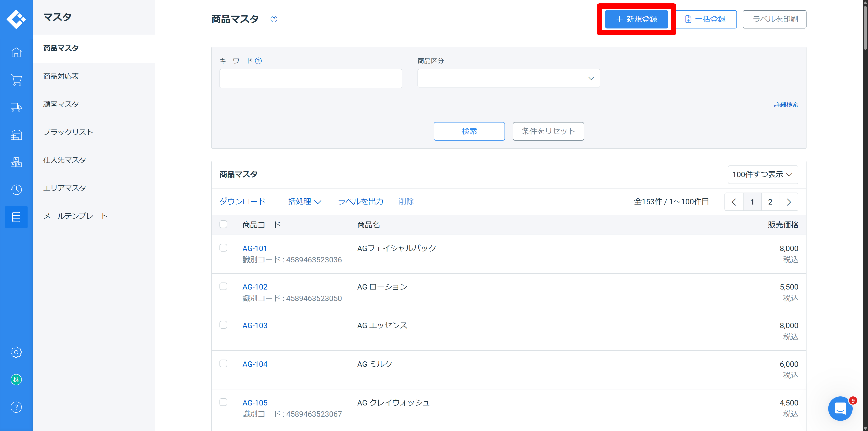Open 仕入先マスタ in the side menu
This screenshot has width=868, height=431.
[x=64, y=160]
